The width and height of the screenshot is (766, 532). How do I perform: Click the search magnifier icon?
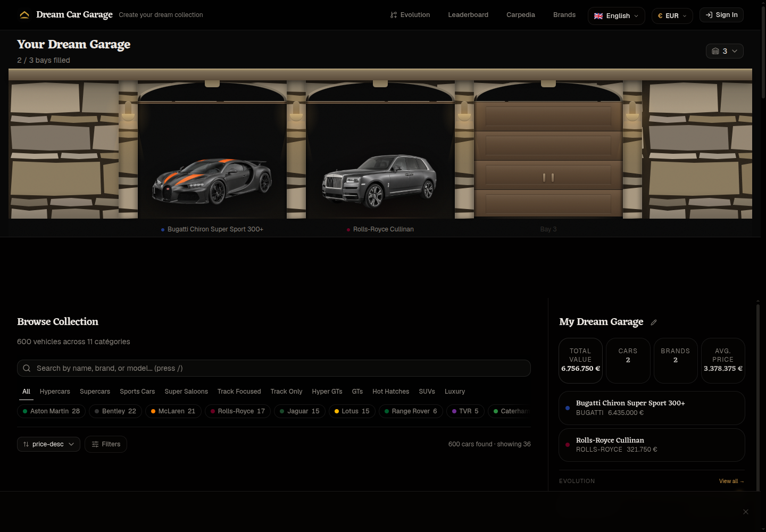click(x=27, y=368)
